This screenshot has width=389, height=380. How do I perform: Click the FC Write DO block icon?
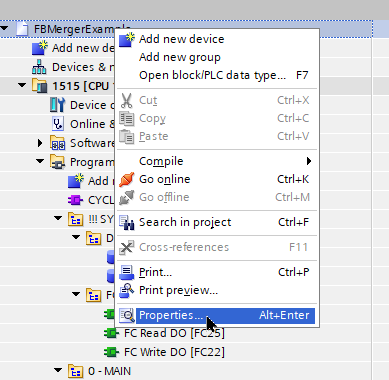click(111, 352)
